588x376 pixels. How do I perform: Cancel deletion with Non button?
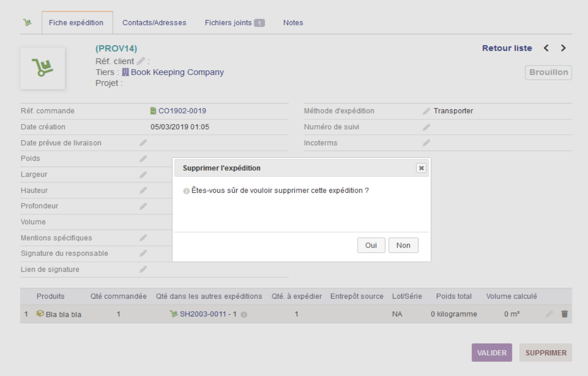pos(403,245)
